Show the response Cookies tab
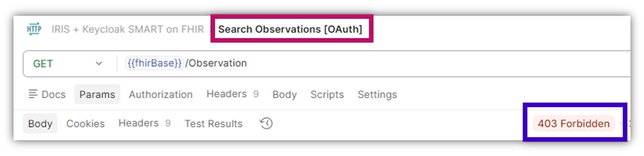The height and width of the screenshot is (156, 644). [85, 124]
